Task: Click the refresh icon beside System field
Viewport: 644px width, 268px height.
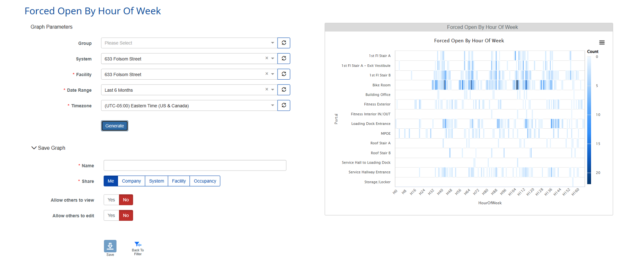Action: 284,59
